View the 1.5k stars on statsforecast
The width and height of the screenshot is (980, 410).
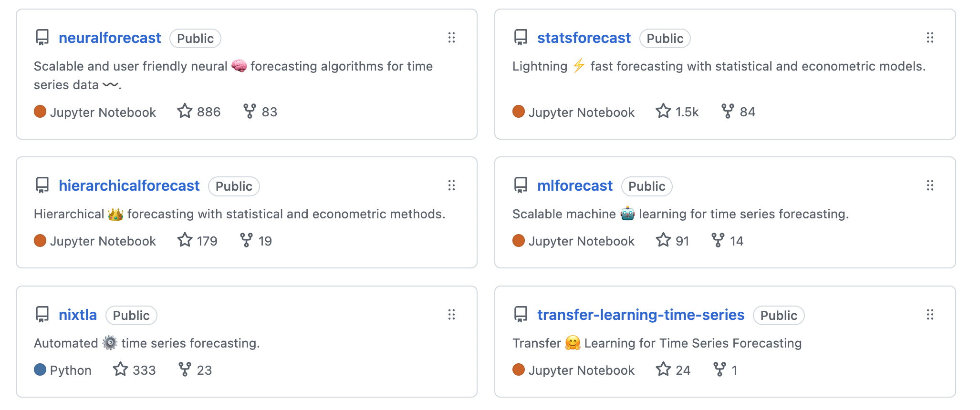click(677, 112)
